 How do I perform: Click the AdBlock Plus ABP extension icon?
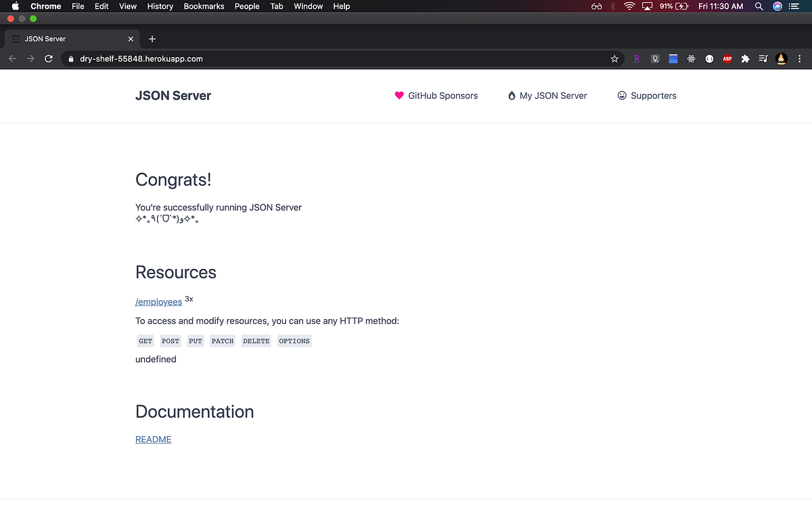pyautogui.click(x=727, y=59)
